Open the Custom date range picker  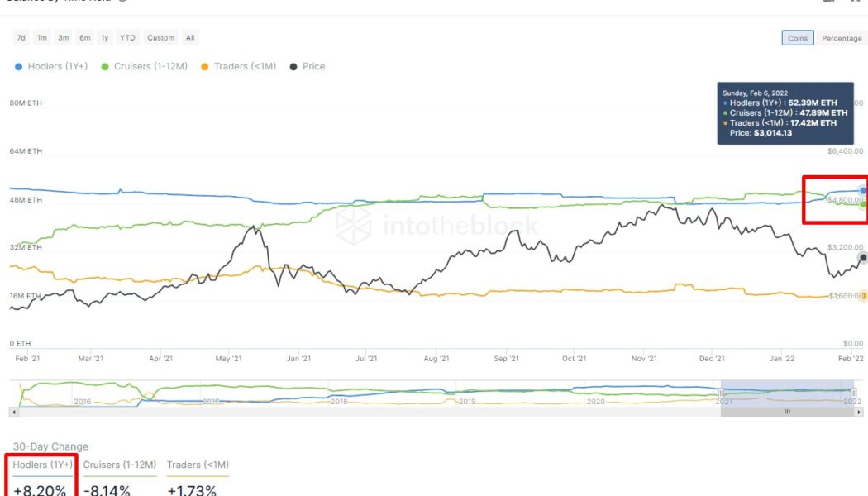(x=160, y=37)
